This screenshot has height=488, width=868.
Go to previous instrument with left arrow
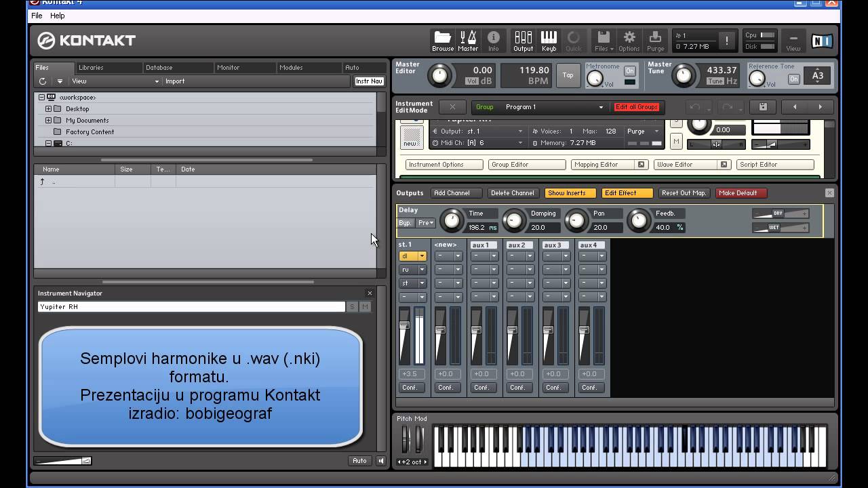click(795, 107)
